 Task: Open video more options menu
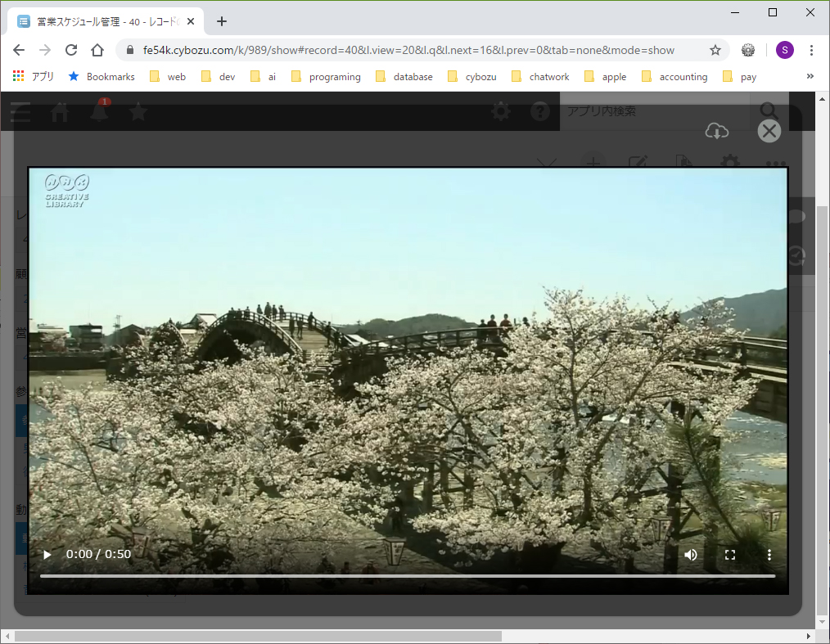click(x=769, y=555)
